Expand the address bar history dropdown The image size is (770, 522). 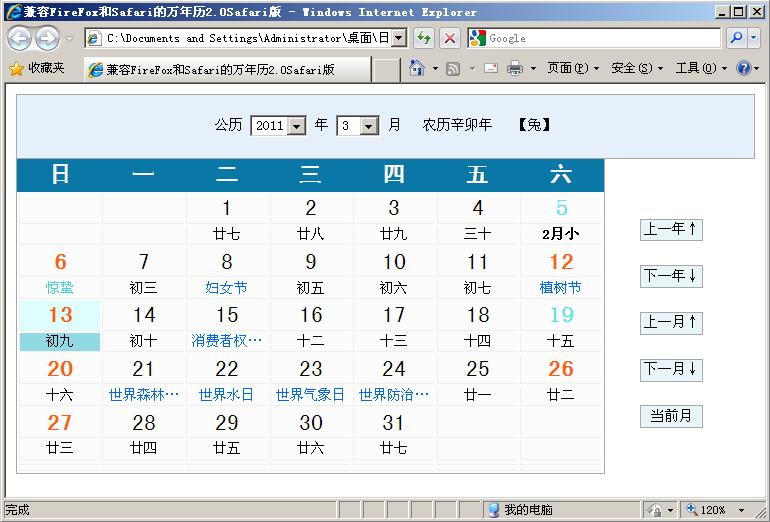tap(399, 38)
